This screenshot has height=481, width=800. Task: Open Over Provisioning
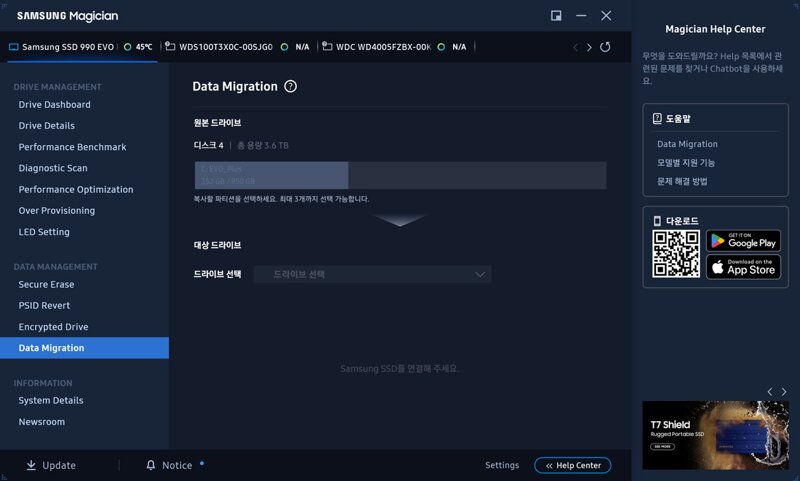pos(57,211)
